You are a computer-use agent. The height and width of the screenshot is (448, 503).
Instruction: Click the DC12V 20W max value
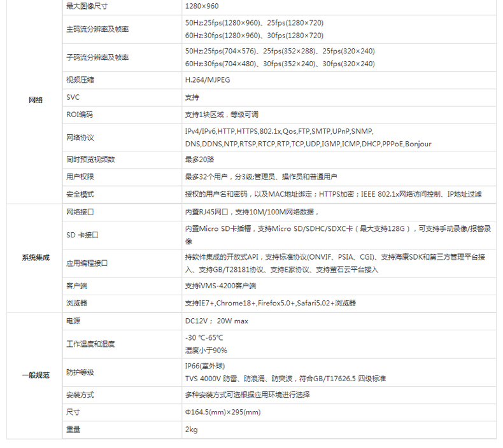[216, 321]
